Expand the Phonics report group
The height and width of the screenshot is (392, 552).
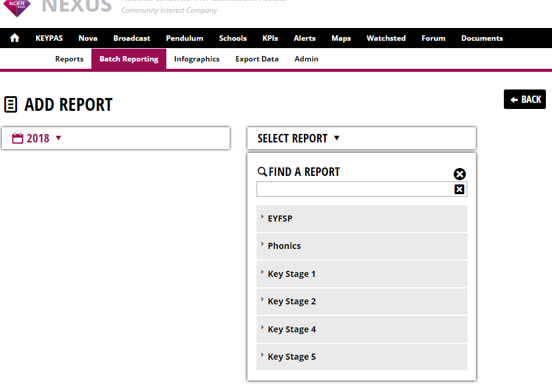[361, 246]
